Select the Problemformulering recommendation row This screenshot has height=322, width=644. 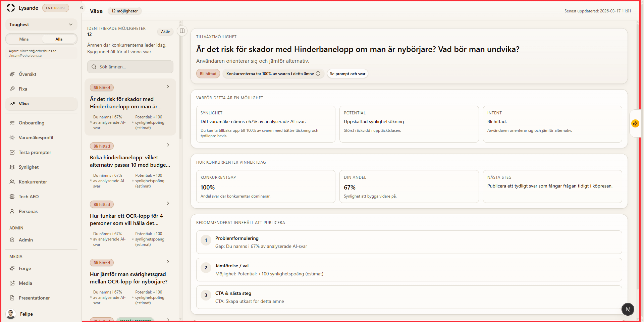click(409, 242)
